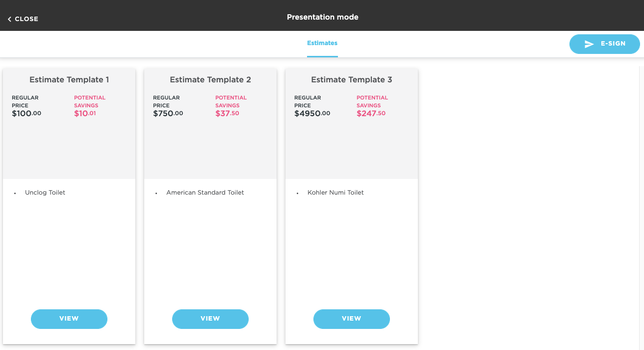The height and width of the screenshot is (350, 644).
Task: Open the Estimate Template 3 card header
Action: tap(351, 79)
